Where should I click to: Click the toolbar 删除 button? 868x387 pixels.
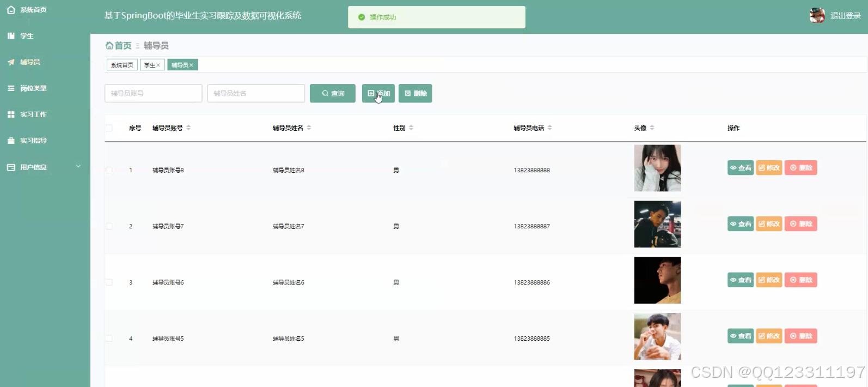click(x=415, y=93)
